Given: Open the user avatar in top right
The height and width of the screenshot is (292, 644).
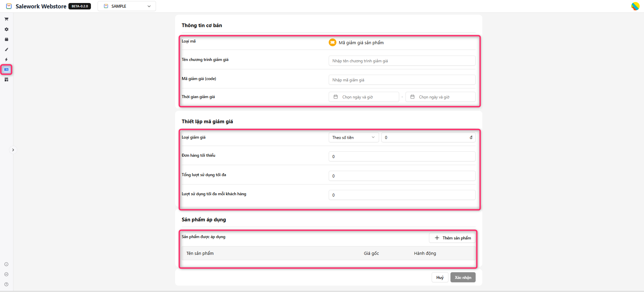Looking at the screenshot, I should tap(635, 6).
